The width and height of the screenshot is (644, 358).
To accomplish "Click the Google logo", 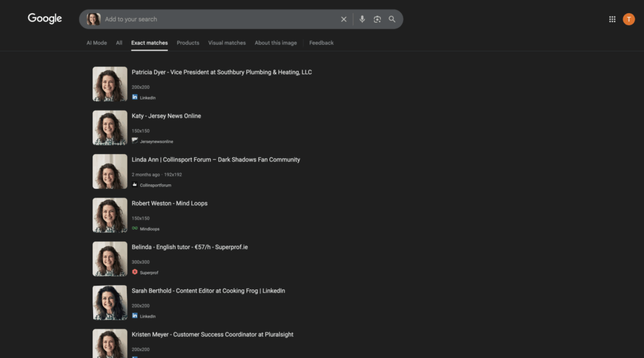I will tap(45, 19).
